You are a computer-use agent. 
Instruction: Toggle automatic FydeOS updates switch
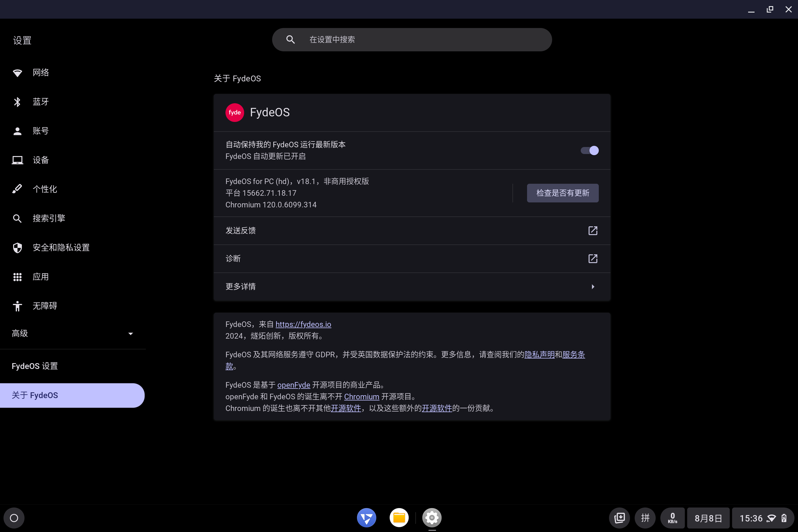click(x=589, y=150)
